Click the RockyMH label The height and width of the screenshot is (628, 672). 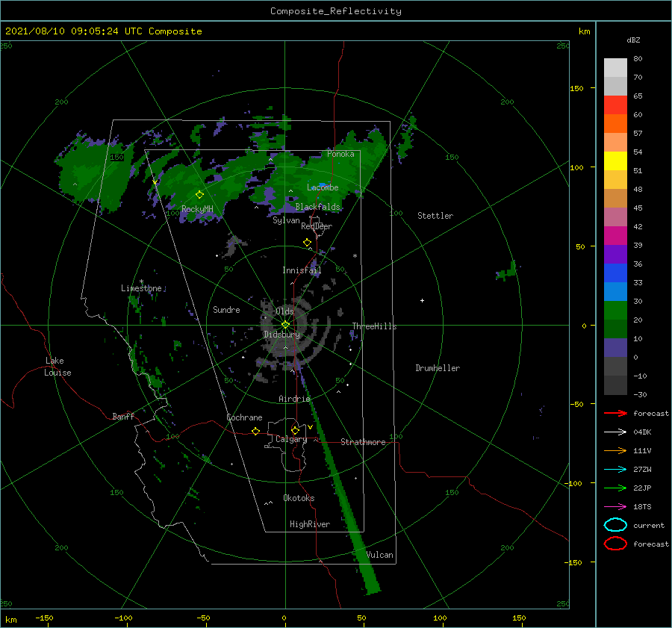[x=197, y=209]
